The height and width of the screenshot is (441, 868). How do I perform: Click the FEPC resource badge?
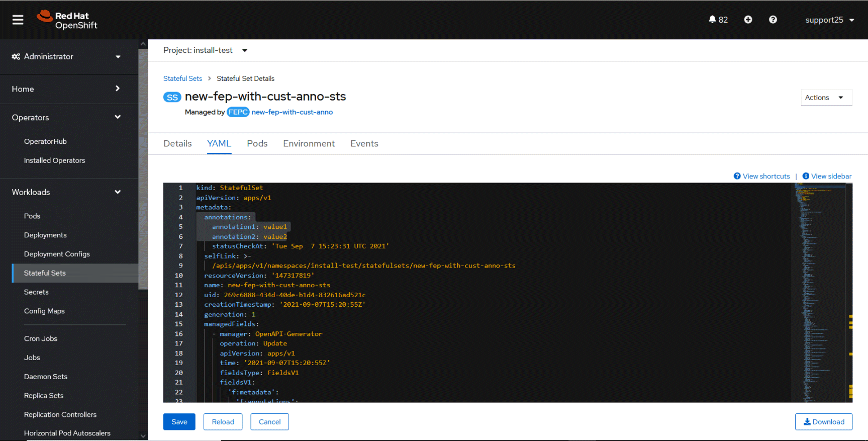pyautogui.click(x=238, y=112)
